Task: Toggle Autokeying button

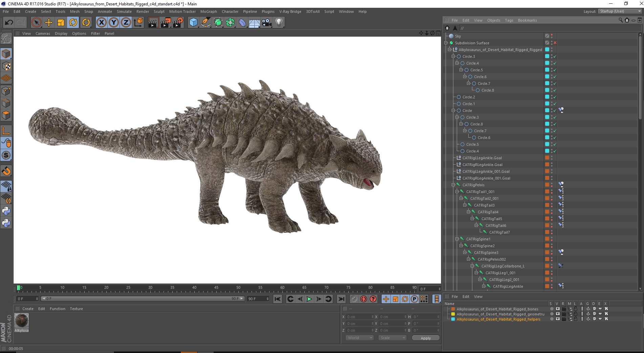Action: (x=364, y=299)
